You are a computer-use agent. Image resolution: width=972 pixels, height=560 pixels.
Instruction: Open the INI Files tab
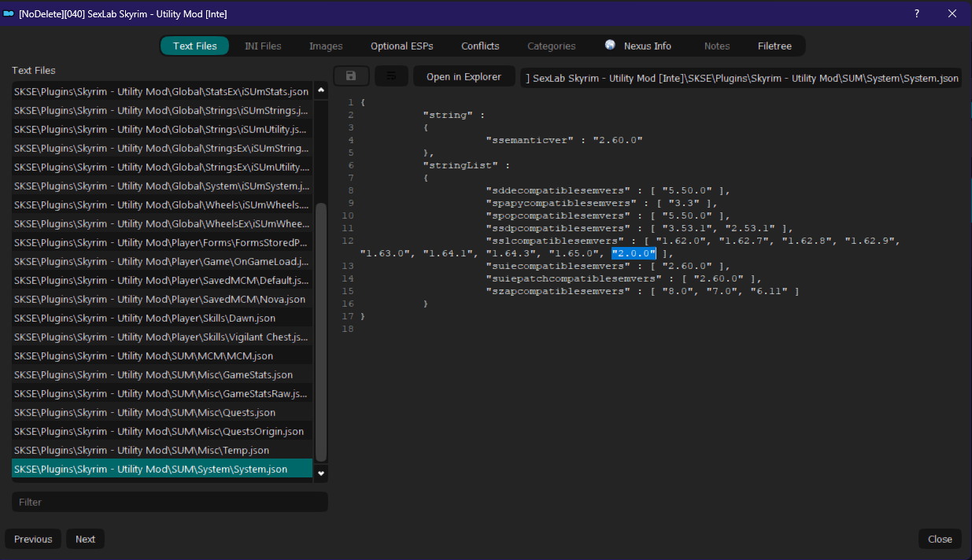coord(263,46)
